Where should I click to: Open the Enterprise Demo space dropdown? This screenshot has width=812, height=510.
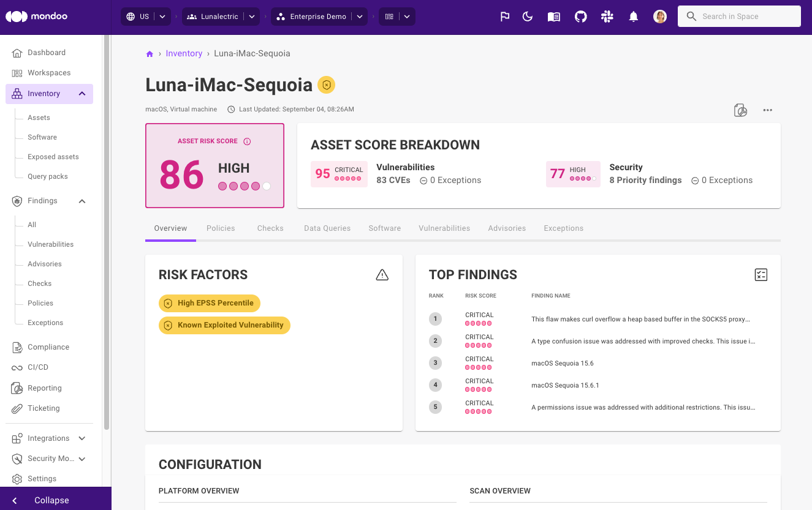pyautogui.click(x=319, y=17)
